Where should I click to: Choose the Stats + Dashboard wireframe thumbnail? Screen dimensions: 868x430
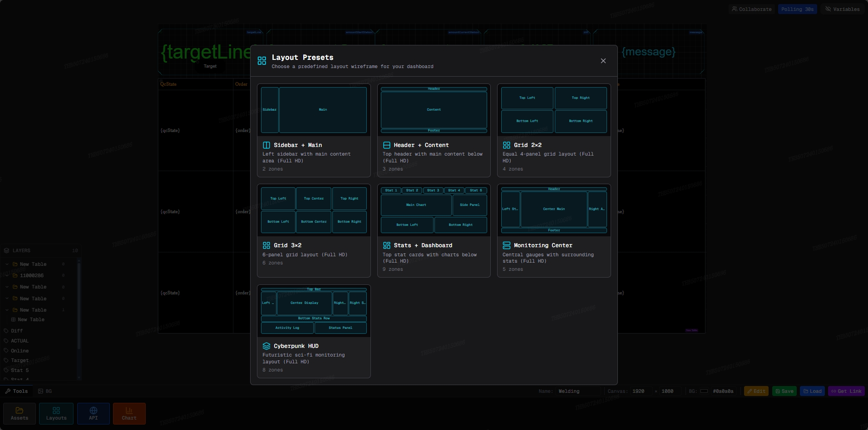tap(434, 210)
